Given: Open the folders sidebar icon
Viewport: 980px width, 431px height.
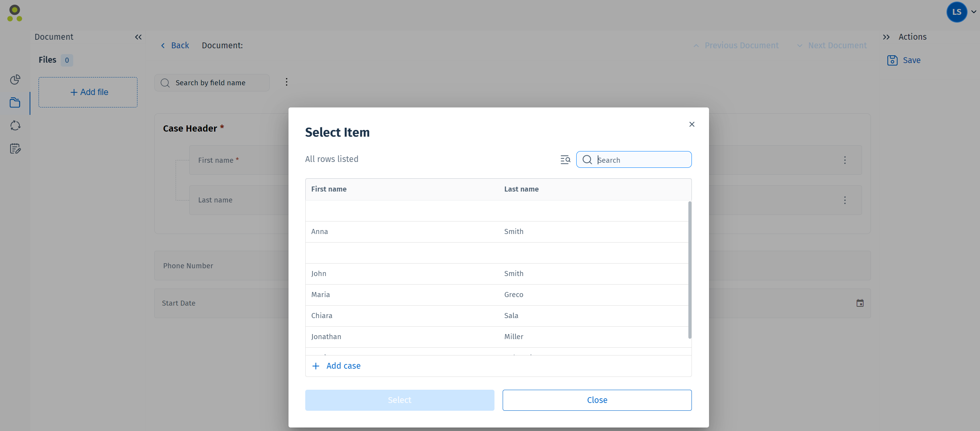Looking at the screenshot, I should [x=15, y=103].
